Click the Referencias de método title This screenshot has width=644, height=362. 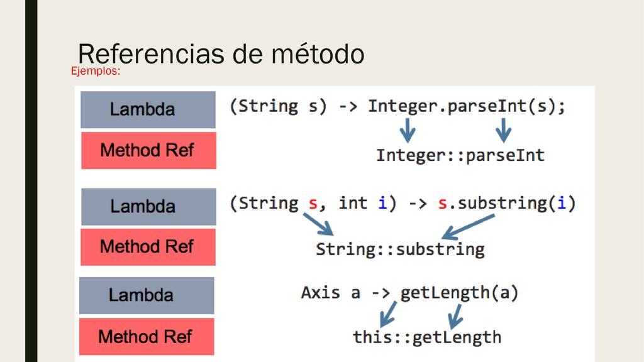(x=221, y=54)
